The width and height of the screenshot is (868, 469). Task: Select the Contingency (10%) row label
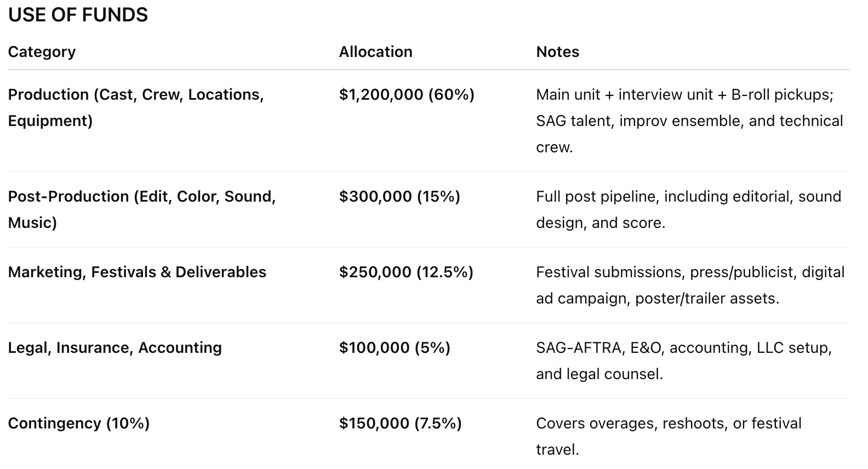[78, 424]
